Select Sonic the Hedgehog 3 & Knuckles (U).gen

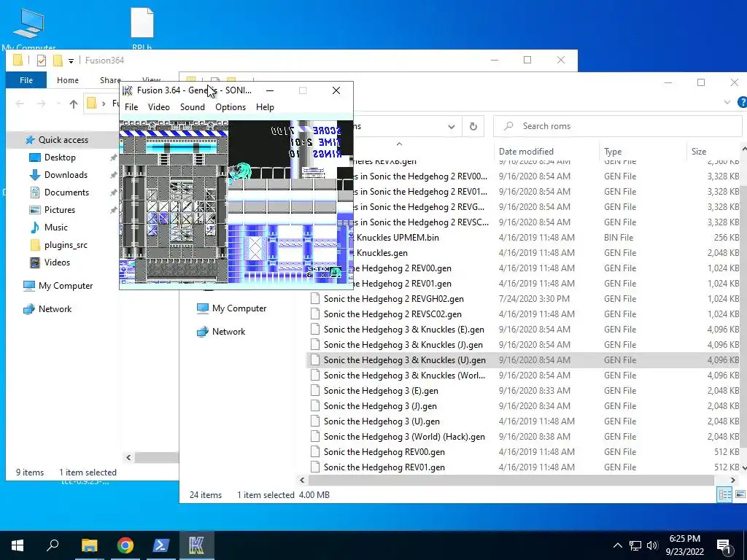coord(404,360)
